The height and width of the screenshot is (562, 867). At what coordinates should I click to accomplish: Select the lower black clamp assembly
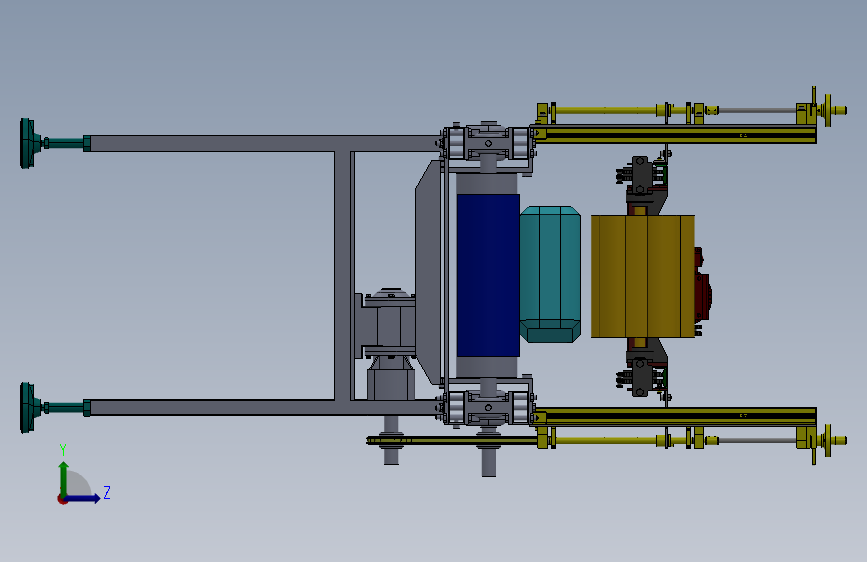pyautogui.click(x=644, y=369)
